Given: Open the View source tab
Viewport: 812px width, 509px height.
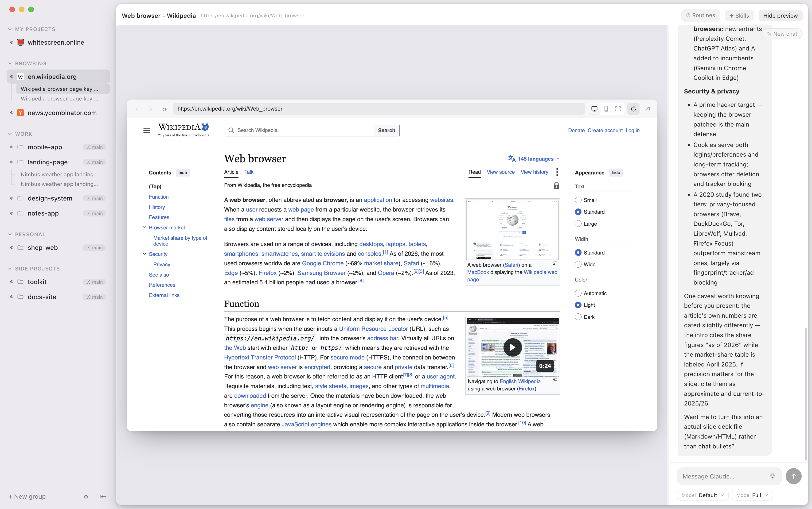Looking at the screenshot, I should click(x=500, y=172).
